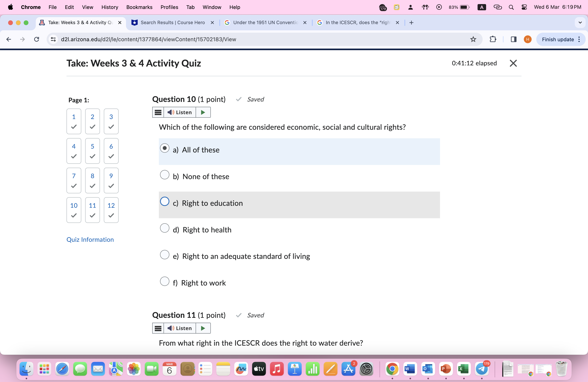Navigate to question 7 in the page list
Screen dimensions: 588x382
point(73,180)
